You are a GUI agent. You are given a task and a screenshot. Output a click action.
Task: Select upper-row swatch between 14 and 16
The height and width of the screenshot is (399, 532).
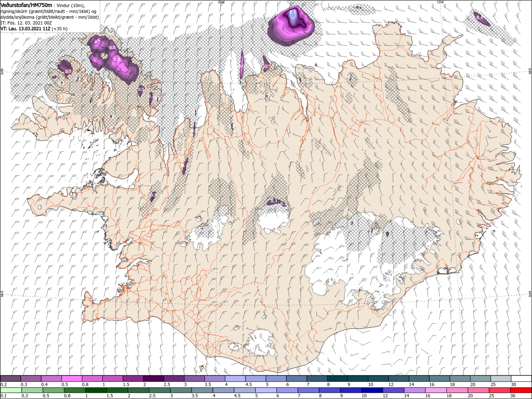[419, 379]
